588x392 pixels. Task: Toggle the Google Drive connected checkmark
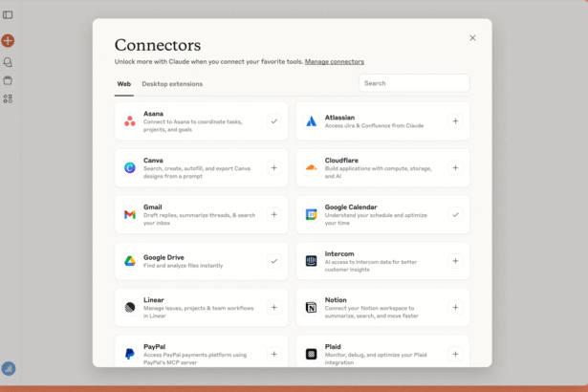coord(273,261)
